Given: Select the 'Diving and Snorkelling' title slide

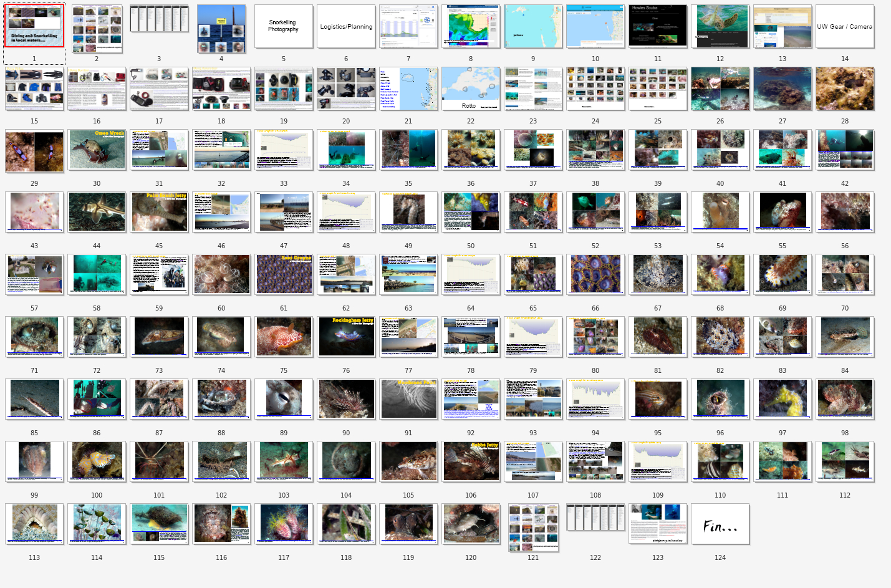Looking at the screenshot, I should (34, 26).
